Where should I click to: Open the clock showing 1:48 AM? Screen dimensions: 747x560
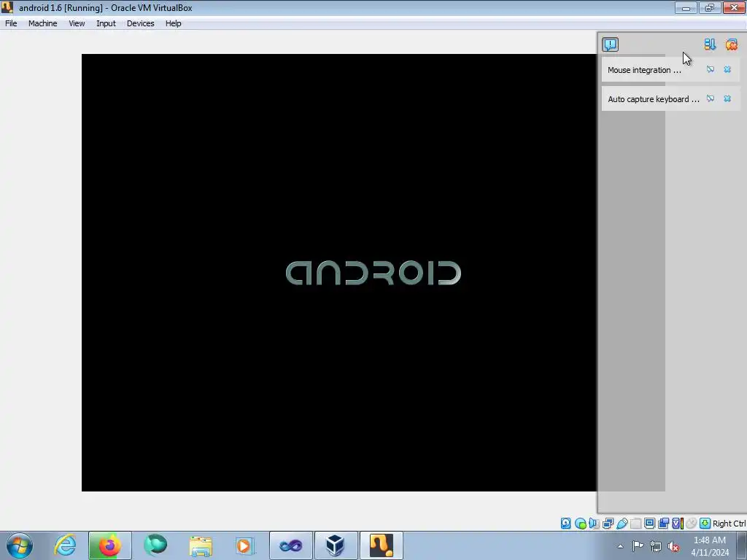(710, 546)
